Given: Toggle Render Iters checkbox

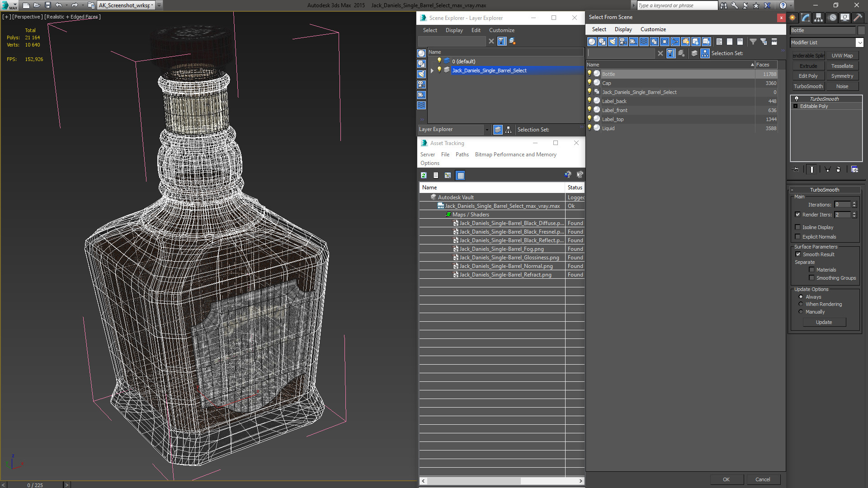Looking at the screenshot, I should tap(797, 215).
